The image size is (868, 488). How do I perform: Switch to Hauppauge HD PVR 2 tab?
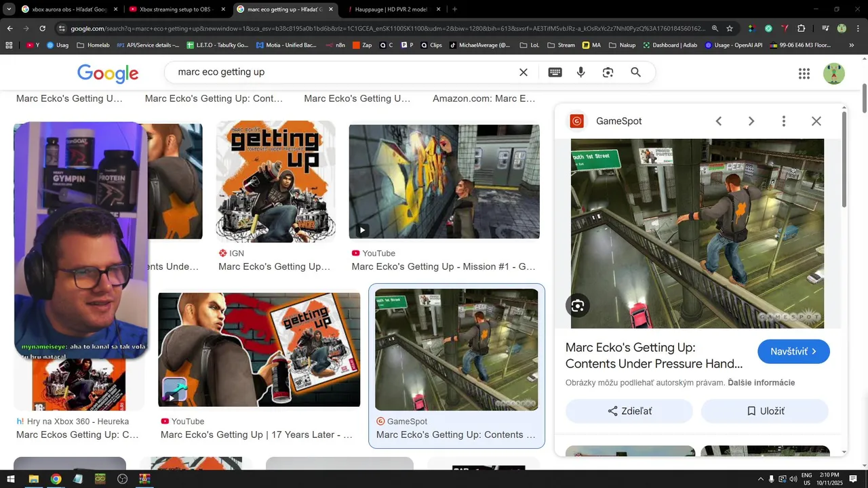click(x=391, y=9)
